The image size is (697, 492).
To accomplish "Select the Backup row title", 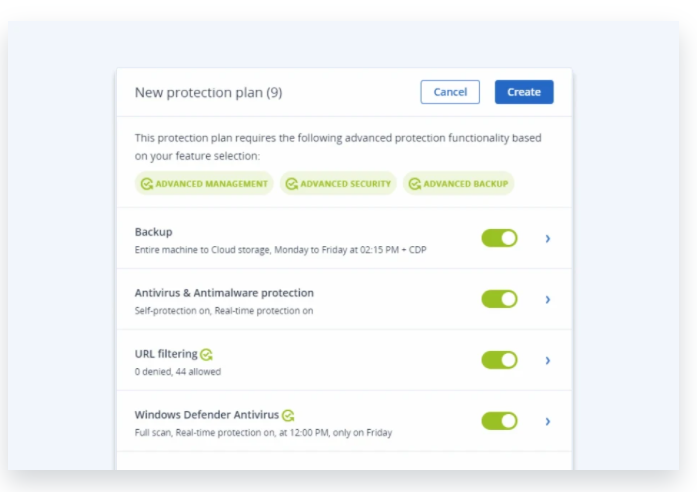I will (154, 232).
